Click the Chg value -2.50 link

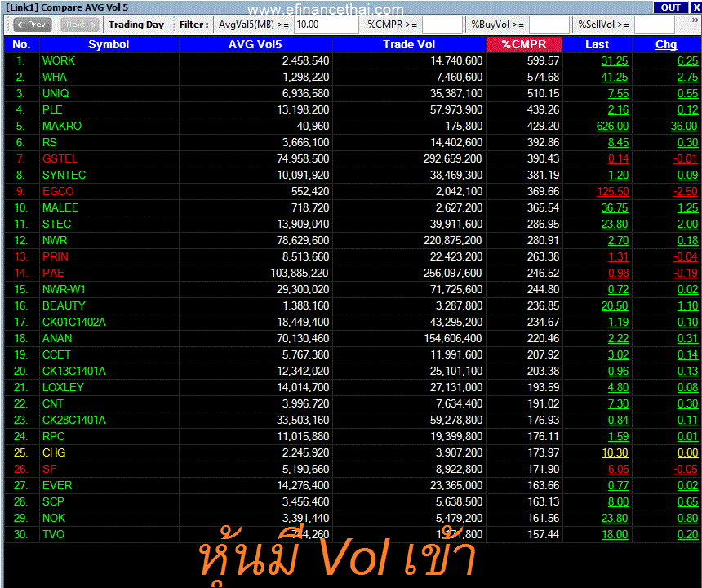coord(686,191)
